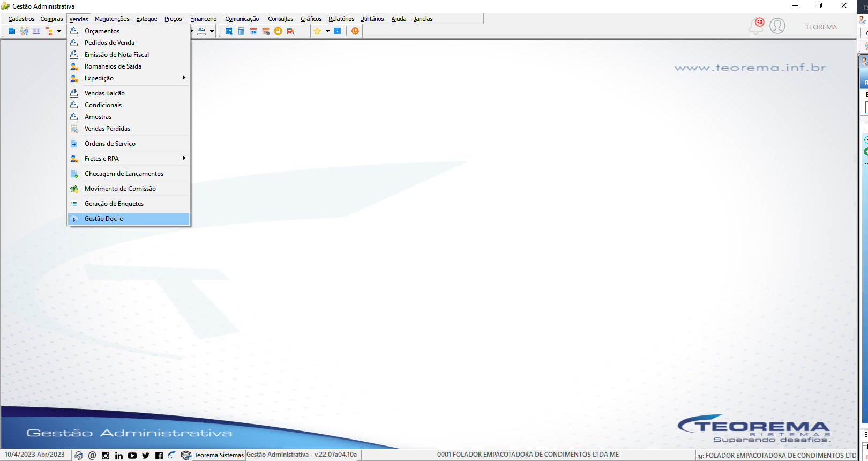Screen dimensions: 868x461
Task: Select Condicionais in Vendas menu
Action: coord(129,105)
